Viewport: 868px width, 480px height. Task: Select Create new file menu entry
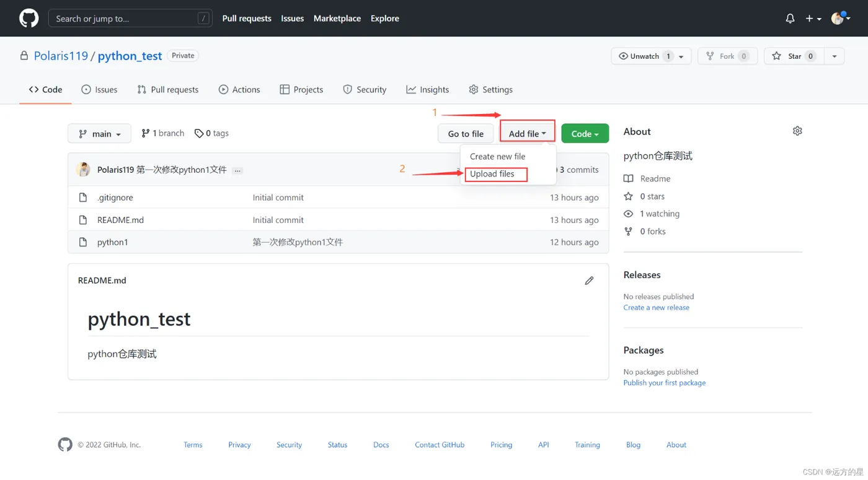(x=497, y=157)
